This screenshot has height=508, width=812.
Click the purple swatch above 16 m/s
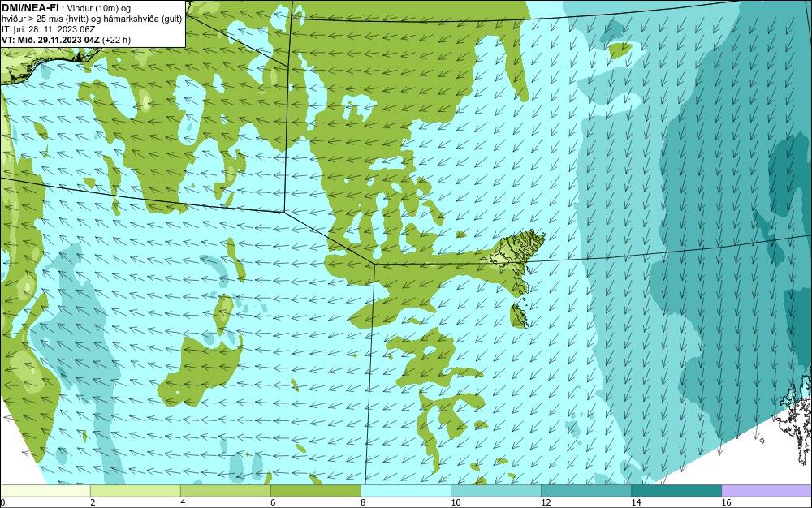tap(767, 490)
